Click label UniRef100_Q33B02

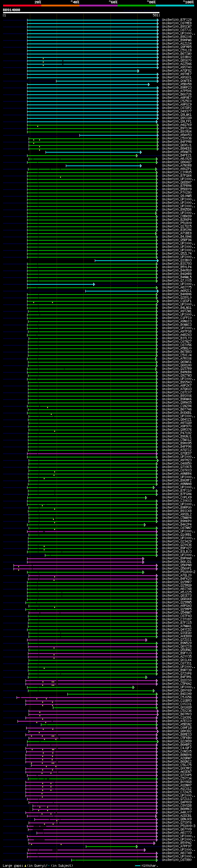(x=177, y=57)
